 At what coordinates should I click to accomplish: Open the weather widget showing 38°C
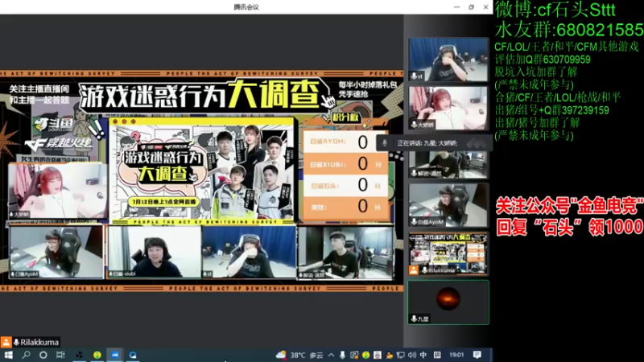pos(299,355)
